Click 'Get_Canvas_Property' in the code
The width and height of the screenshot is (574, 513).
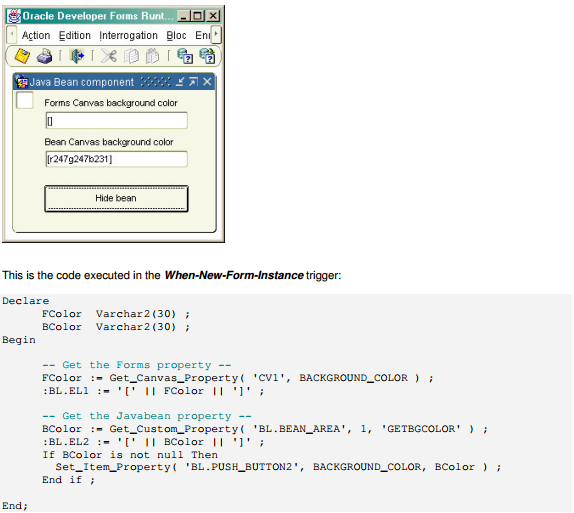174,378
